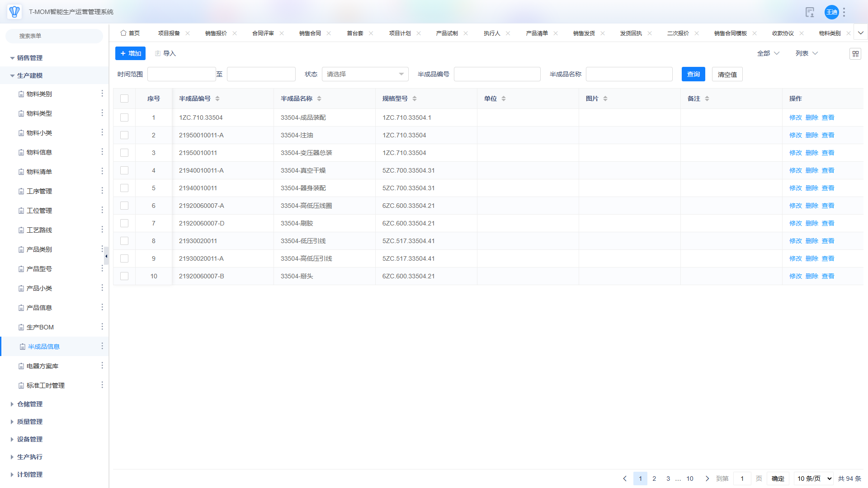Click the vertical dots menu beside user avatar
The height and width of the screenshot is (488, 868).
coord(844,12)
